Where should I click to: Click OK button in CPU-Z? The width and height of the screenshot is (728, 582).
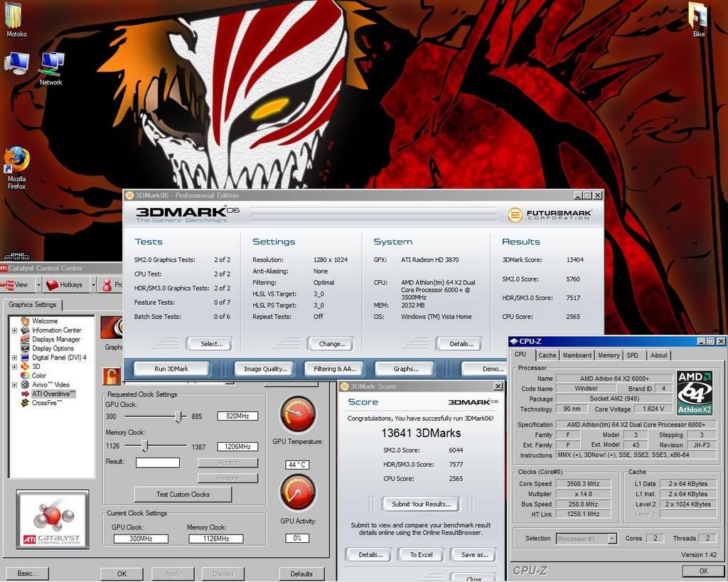pyautogui.click(x=703, y=571)
